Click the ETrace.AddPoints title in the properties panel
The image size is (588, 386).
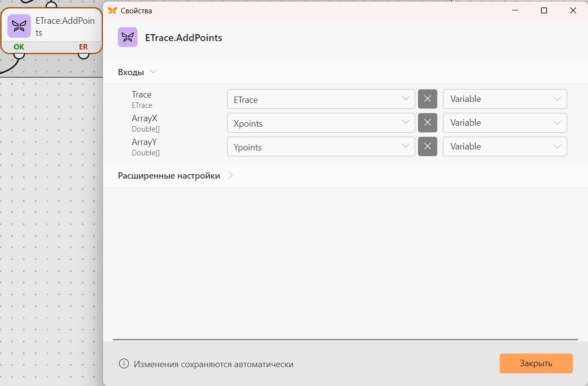(183, 38)
